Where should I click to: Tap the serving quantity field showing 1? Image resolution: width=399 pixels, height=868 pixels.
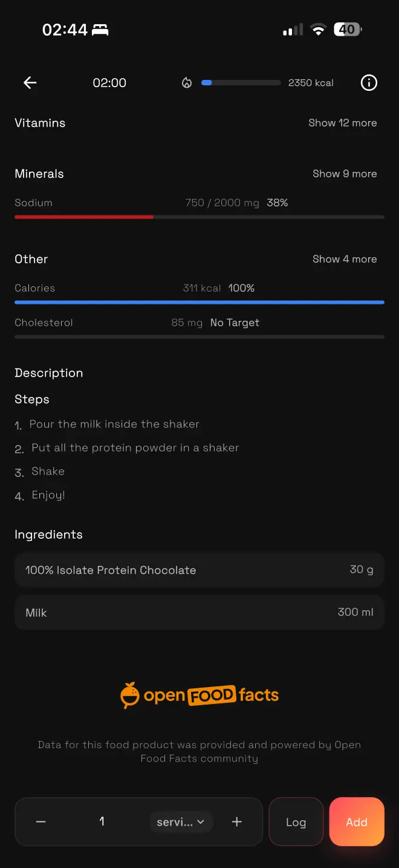click(102, 822)
